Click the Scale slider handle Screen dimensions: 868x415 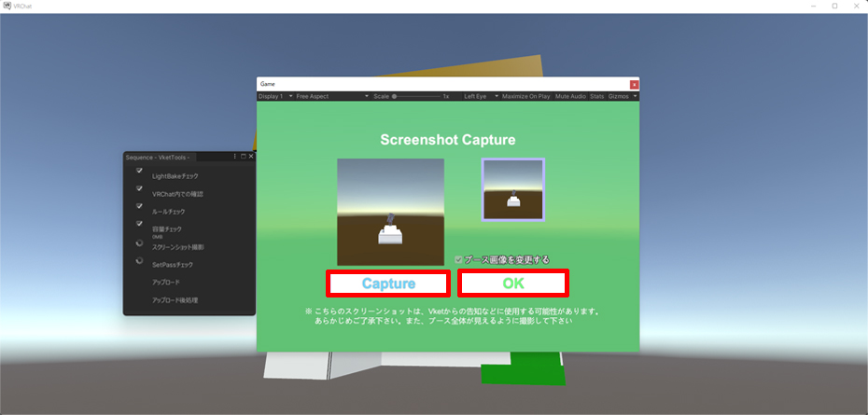395,96
